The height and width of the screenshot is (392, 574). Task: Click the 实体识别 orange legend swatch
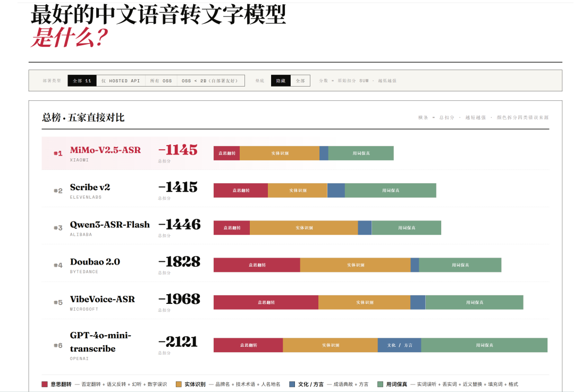pos(179,384)
